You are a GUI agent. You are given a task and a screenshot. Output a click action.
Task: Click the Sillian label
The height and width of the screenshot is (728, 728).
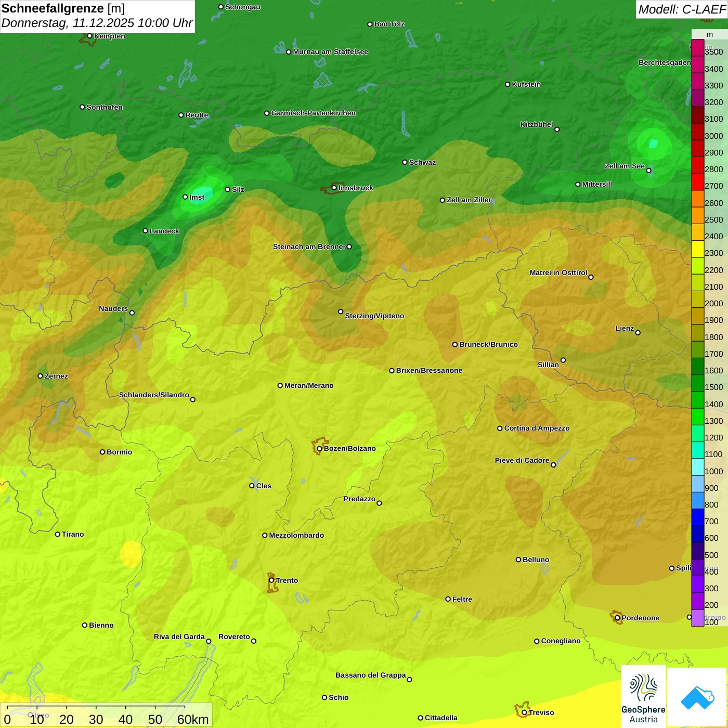548,365
